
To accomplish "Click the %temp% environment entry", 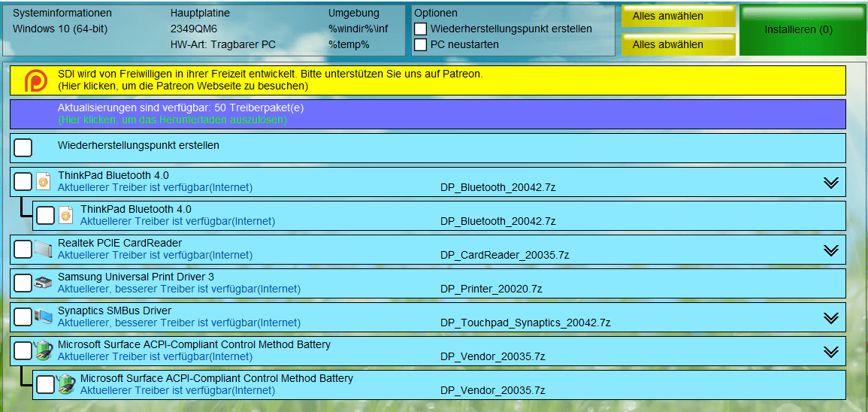I will click(x=349, y=44).
